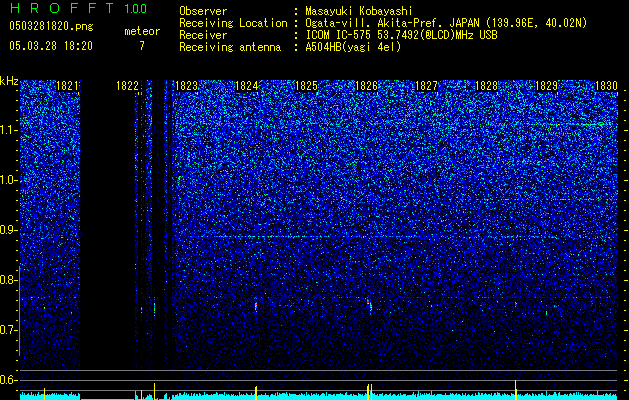Click the meteor count label
Image resolution: width=629 pixels, height=400 pixels.
pos(142,31)
